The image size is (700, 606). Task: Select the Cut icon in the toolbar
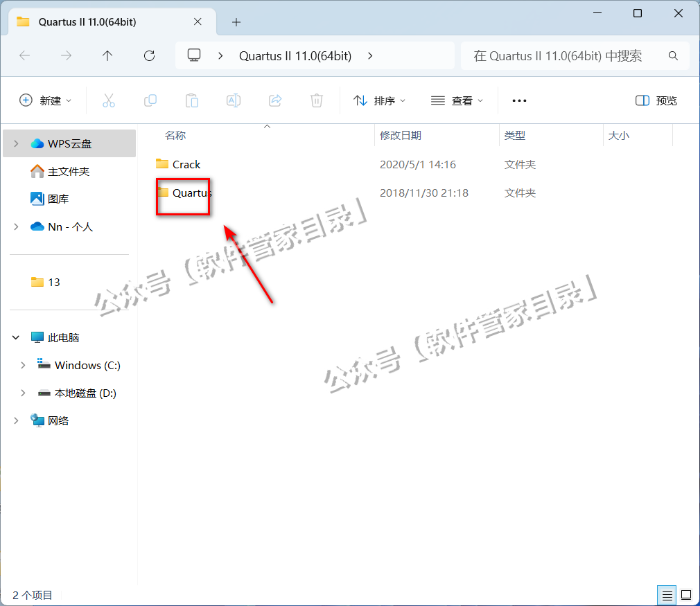[109, 100]
